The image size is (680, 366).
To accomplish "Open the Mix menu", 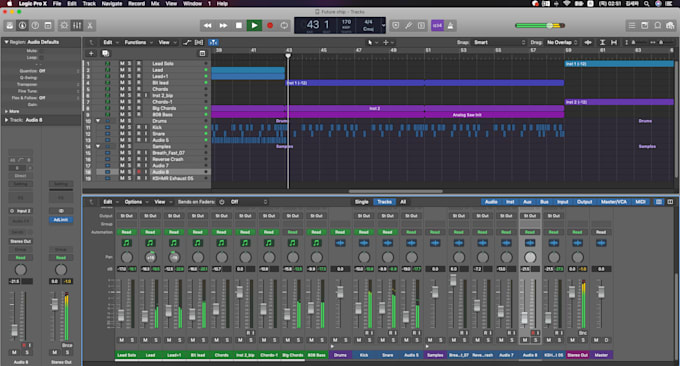I will tap(155, 3).
